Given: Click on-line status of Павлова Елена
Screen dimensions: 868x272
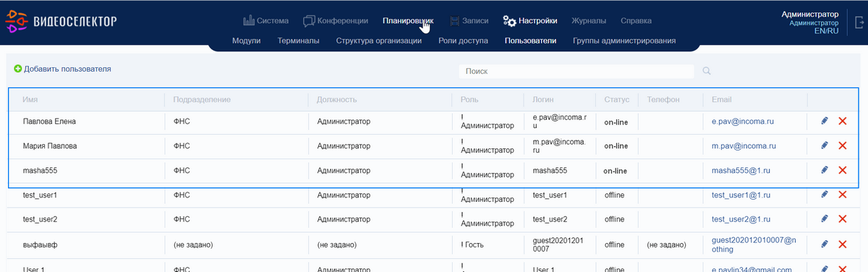Looking at the screenshot, I should (616, 122).
